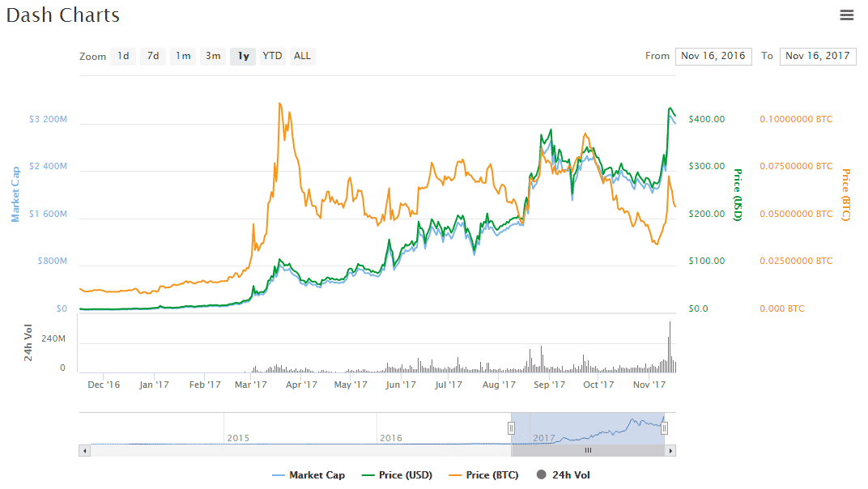Click the $0 market cap label
Viewport: 868px width, 489px height.
(62, 308)
